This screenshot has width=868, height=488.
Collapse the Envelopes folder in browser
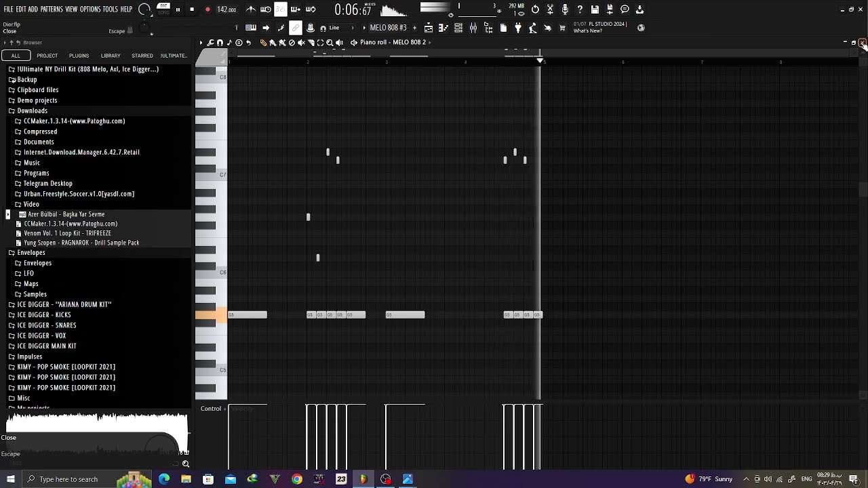tap(31, 252)
